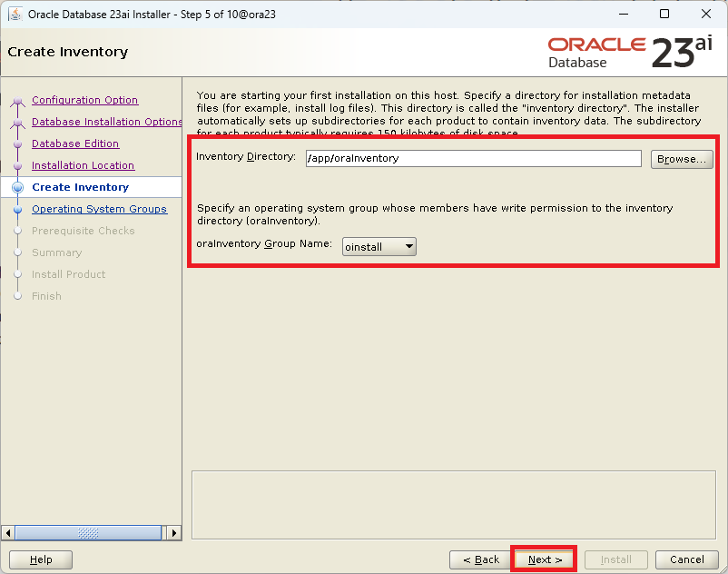The width and height of the screenshot is (728, 574).
Task: Click the Prerequisite Checks step label
Action: 84,231
